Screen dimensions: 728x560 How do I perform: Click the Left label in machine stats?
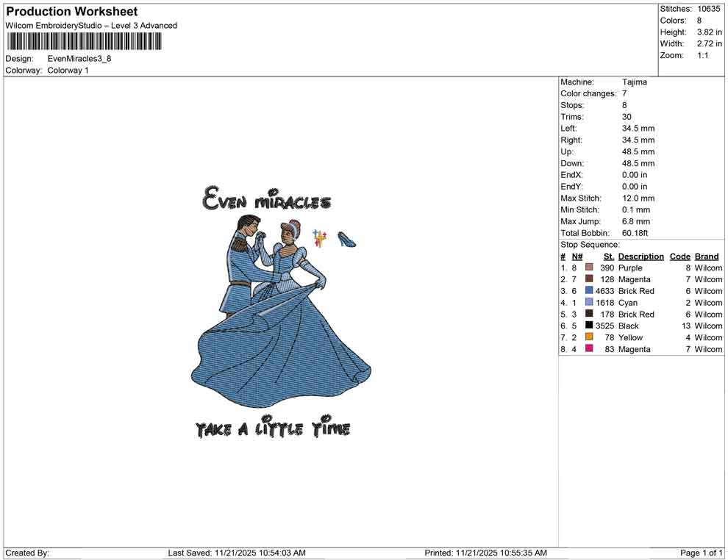pos(568,128)
